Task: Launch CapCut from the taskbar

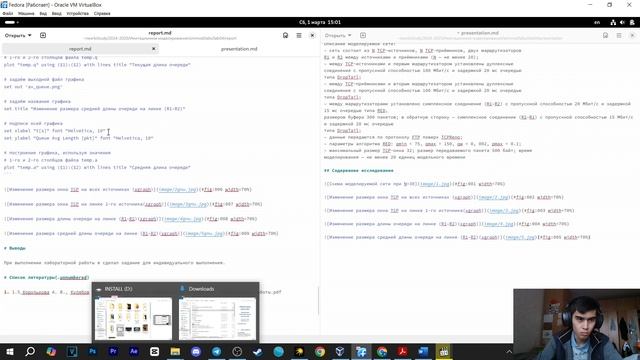Action: pyautogui.click(x=154, y=351)
